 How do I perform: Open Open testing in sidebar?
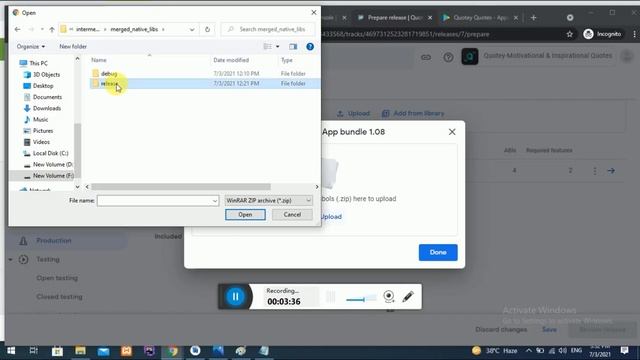57,278
